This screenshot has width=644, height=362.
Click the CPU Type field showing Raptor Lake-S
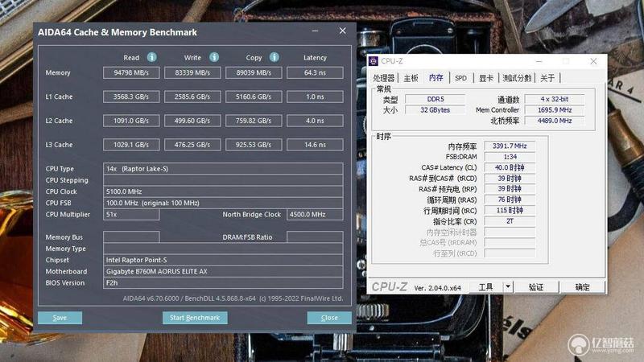pyautogui.click(x=223, y=169)
